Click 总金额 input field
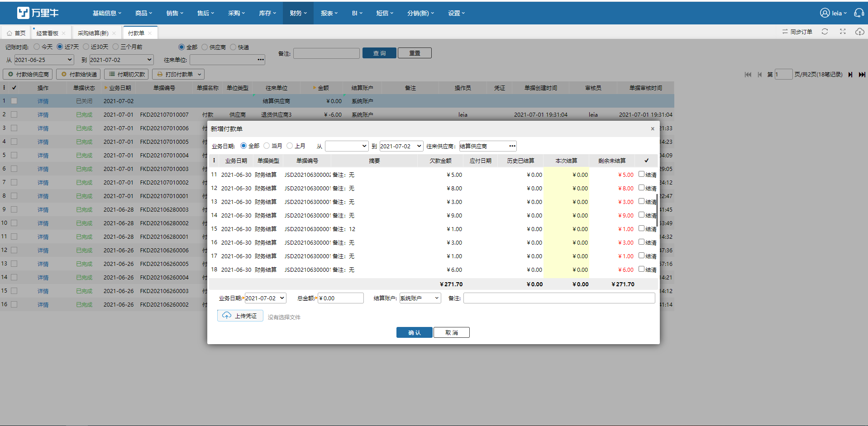868x426 pixels. pyautogui.click(x=340, y=298)
